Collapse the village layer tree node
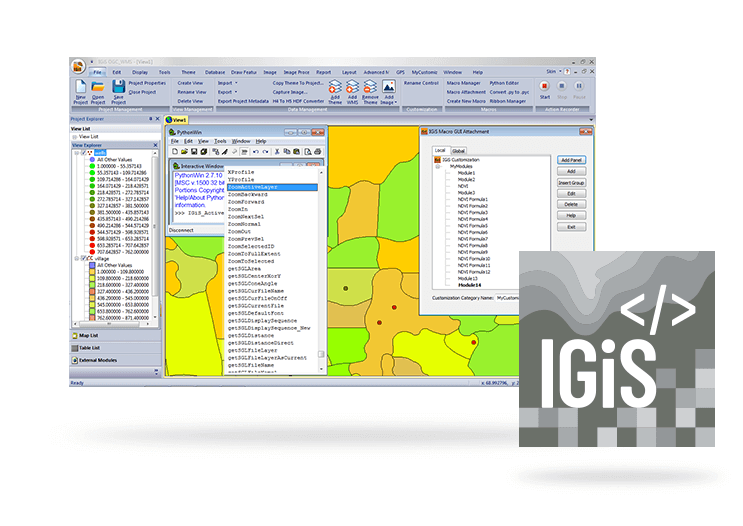This screenshot has height=526, width=743. tap(77, 259)
